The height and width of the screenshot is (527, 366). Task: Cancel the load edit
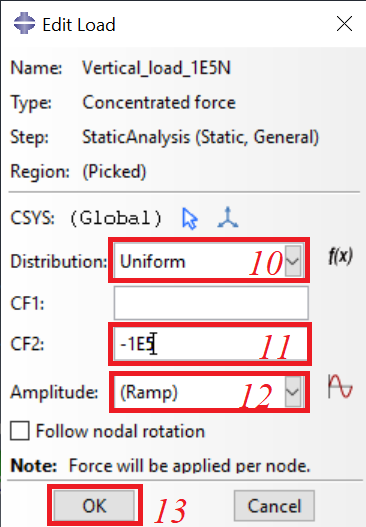(x=274, y=506)
